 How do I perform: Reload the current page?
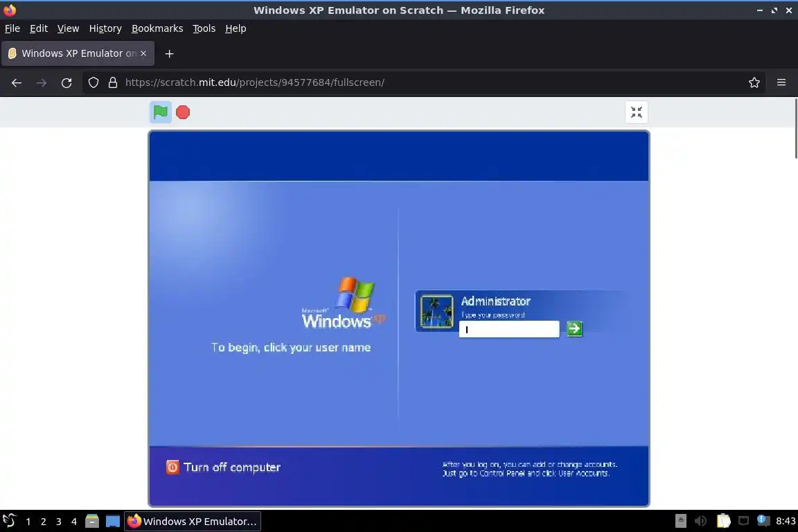pyautogui.click(x=66, y=82)
